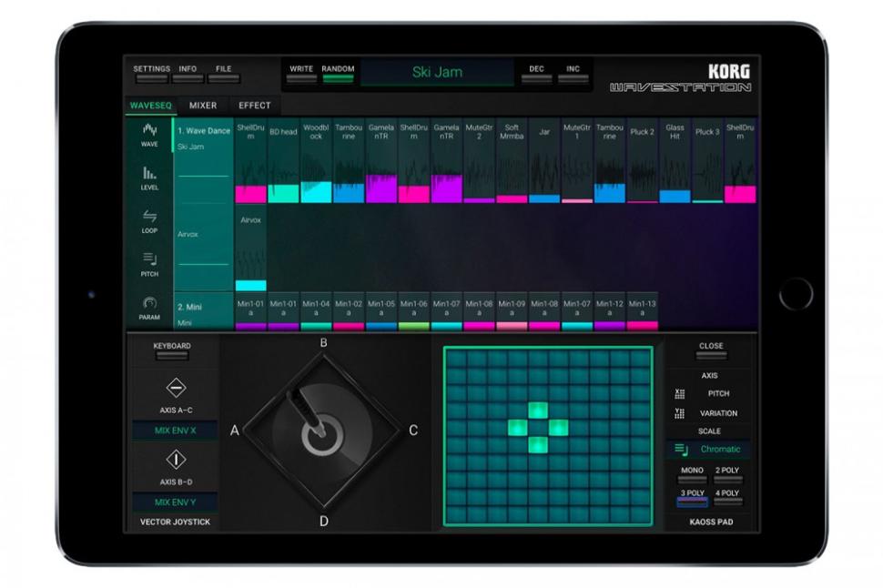Screen dimensions: 883x588
Task: Select the Pluck 3 wave step
Action: tap(707, 160)
